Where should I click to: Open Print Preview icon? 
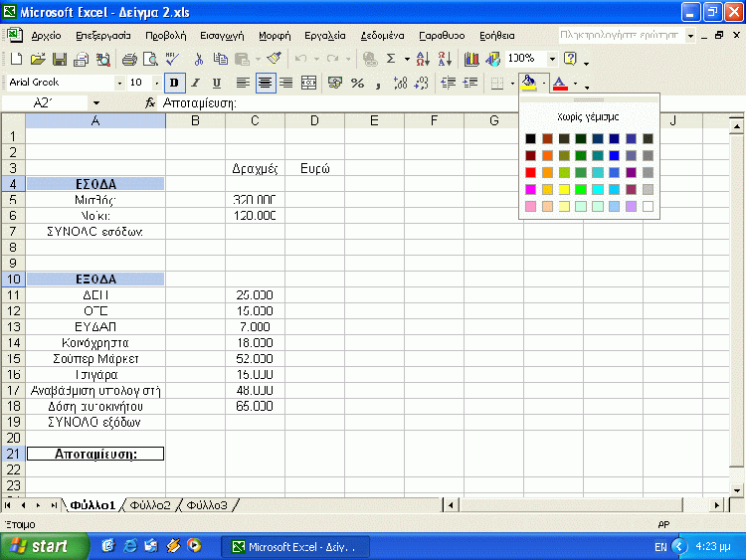150,59
